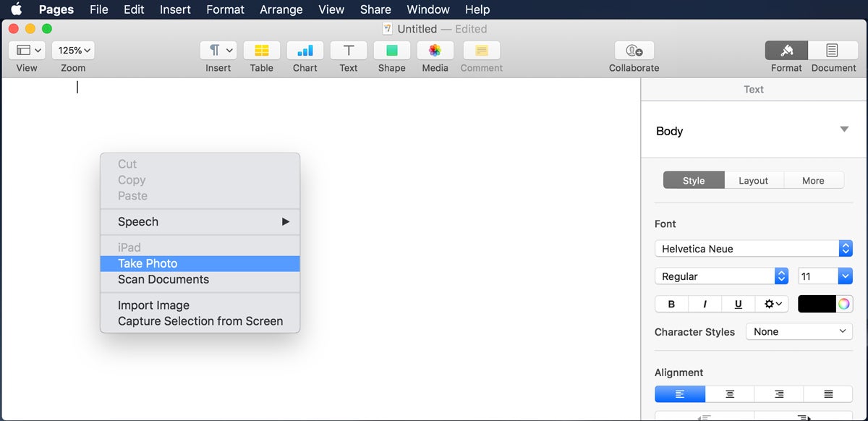Click the document icon in the title bar

pos(388,29)
